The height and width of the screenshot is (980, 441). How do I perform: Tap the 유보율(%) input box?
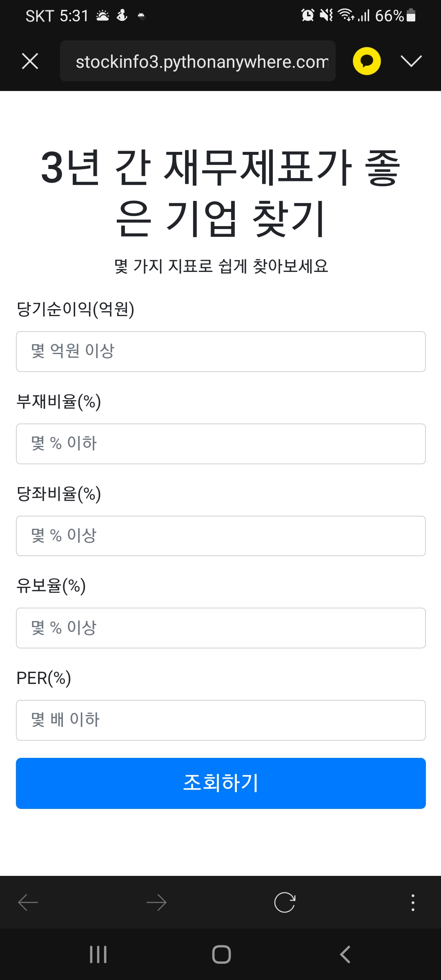[221, 628]
